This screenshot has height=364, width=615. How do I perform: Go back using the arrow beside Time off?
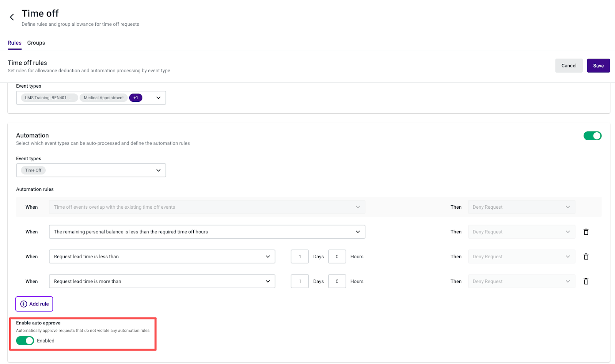[x=12, y=17]
